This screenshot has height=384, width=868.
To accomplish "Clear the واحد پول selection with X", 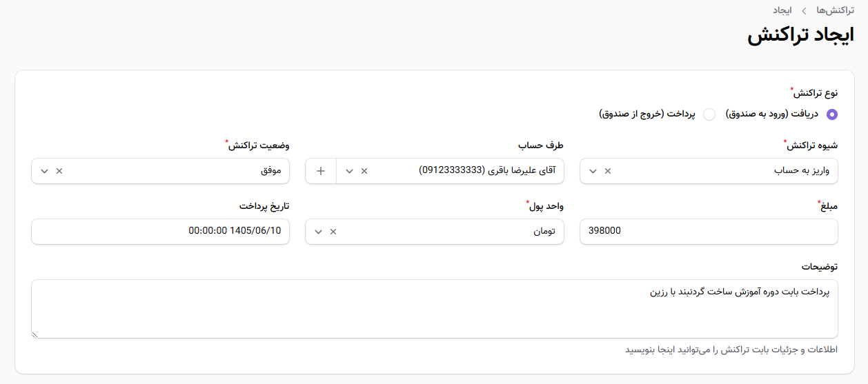I will 333,232.
